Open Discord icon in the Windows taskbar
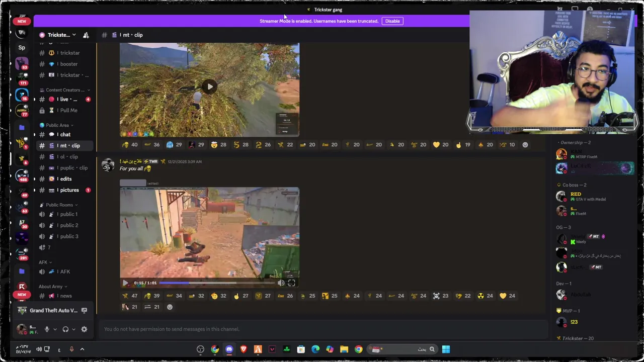The height and width of the screenshot is (362, 644). [x=229, y=349]
